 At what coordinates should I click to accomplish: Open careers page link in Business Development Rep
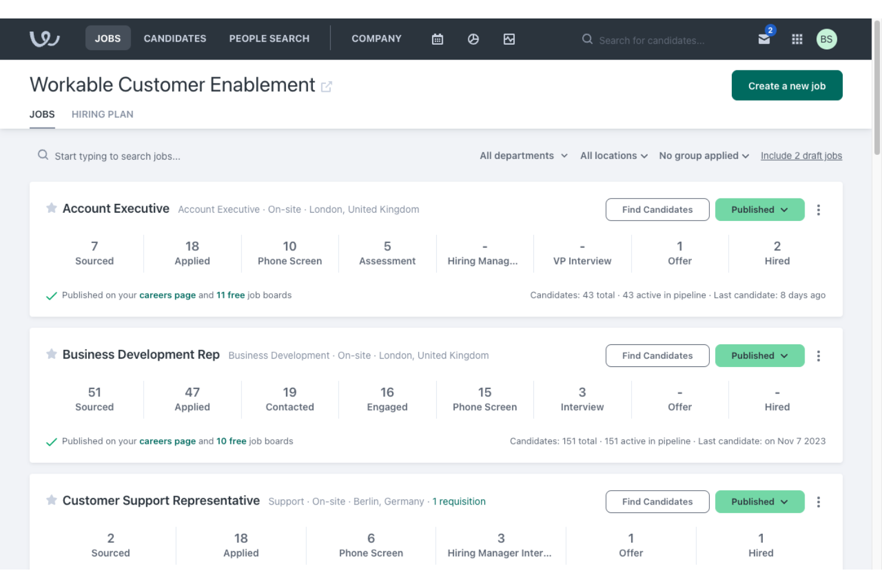pos(167,441)
